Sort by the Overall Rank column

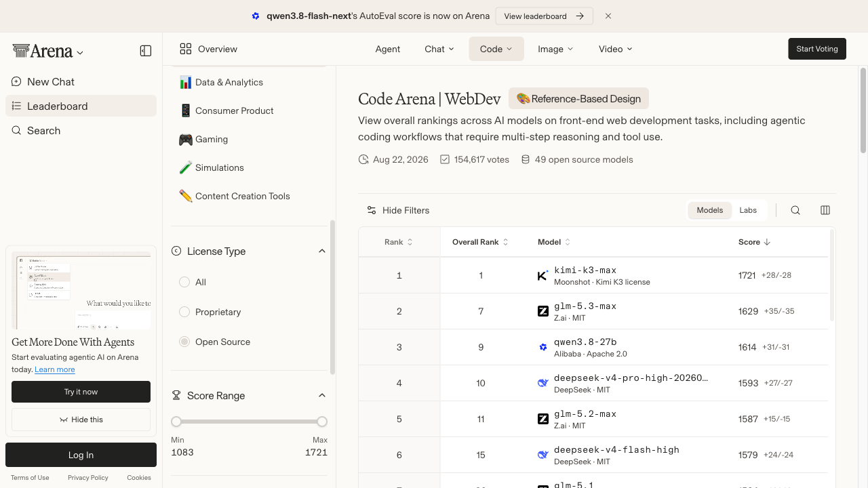pyautogui.click(x=480, y=242)
